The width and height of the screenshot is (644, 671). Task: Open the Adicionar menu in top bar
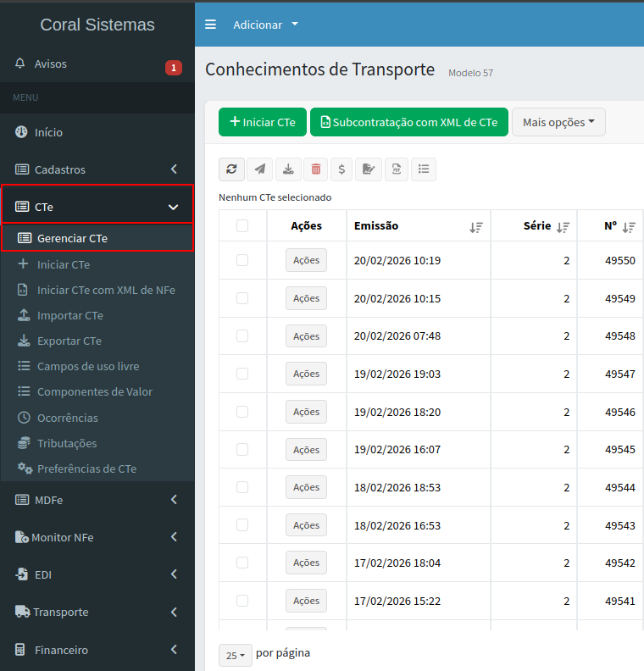(265, 25)
